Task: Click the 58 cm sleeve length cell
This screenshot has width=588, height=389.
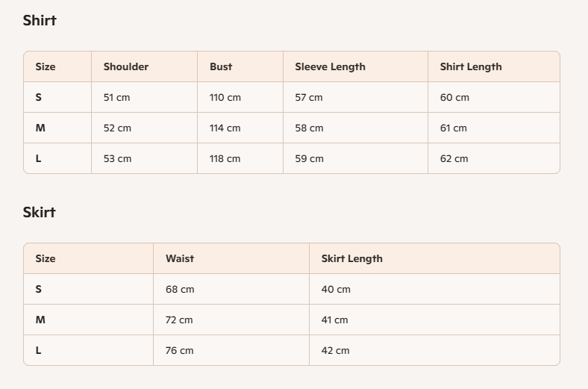Action: tap(309, 128)
